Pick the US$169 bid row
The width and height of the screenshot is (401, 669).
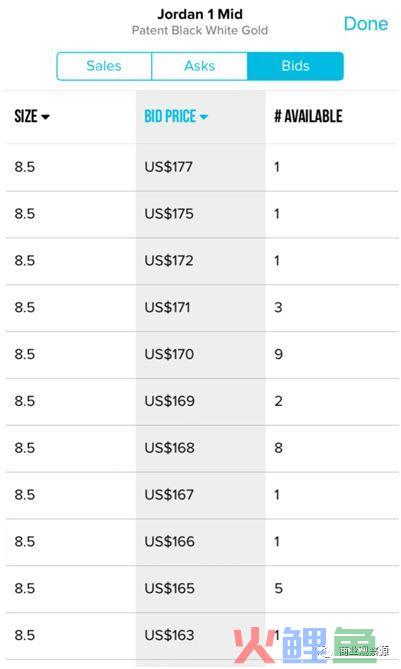[x=202, y=401]
